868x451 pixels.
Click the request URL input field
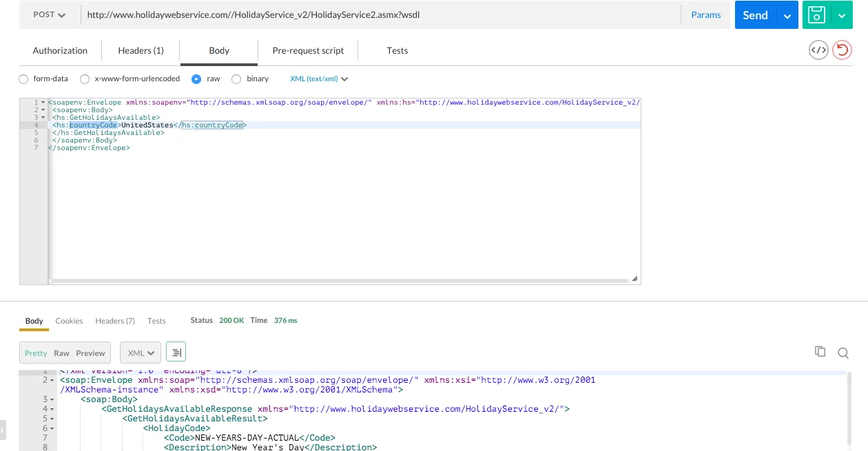coord(381,15)
